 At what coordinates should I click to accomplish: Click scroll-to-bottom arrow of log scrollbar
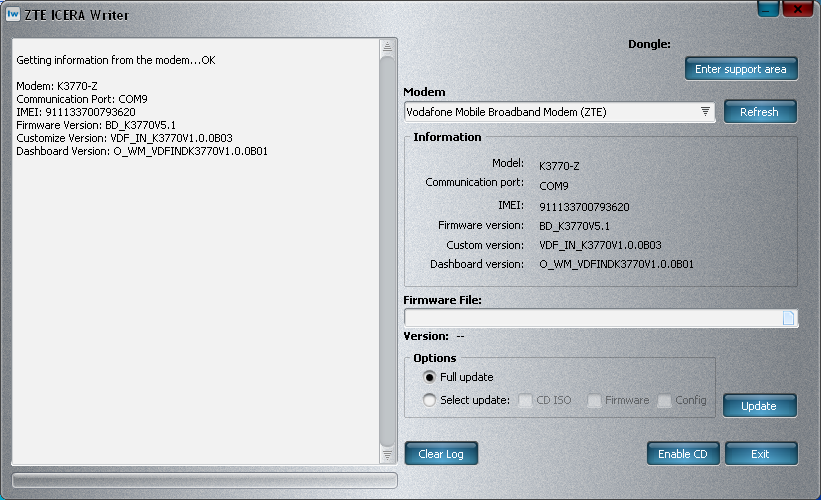pos(387,455)
